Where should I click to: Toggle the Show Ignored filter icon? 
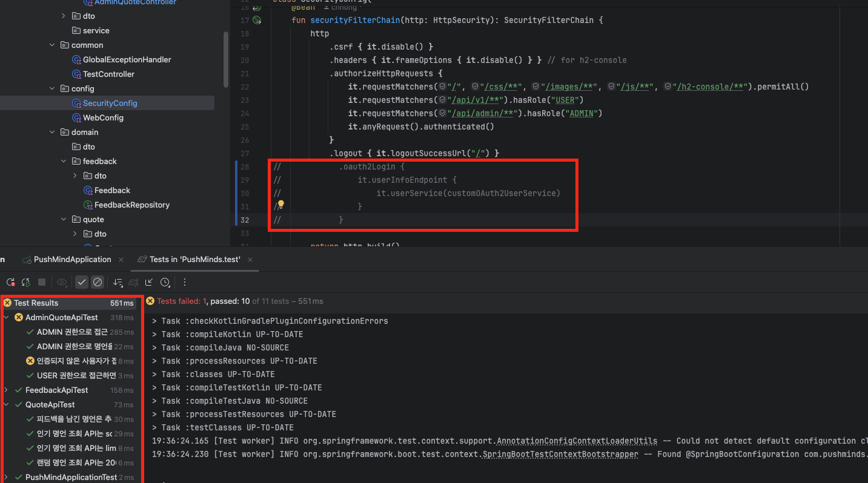[x=98, y=282]
